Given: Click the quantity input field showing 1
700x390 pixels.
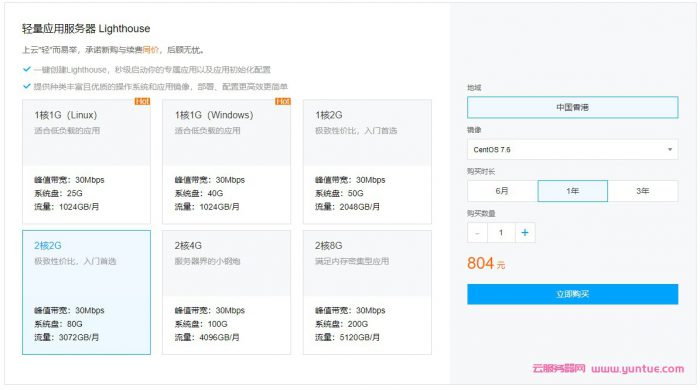Looking at the screenshot, I should click(x=501, y=232).
